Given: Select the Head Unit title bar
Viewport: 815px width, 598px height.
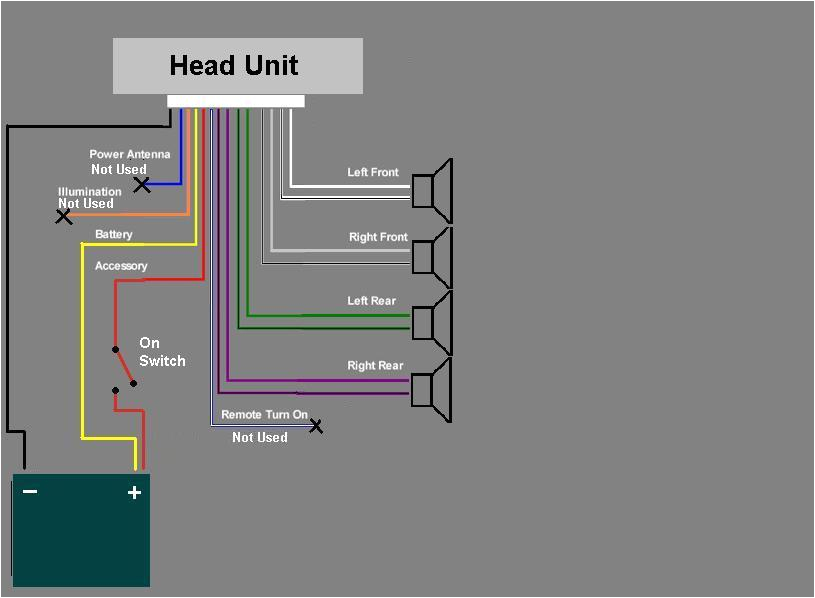Looking at the screenshot, I should pyautogui.click(x=237, y=66).
